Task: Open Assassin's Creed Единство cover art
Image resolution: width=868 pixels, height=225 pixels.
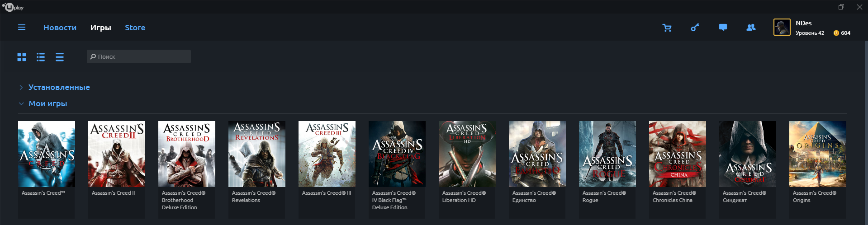Action: tap(537, 154)
